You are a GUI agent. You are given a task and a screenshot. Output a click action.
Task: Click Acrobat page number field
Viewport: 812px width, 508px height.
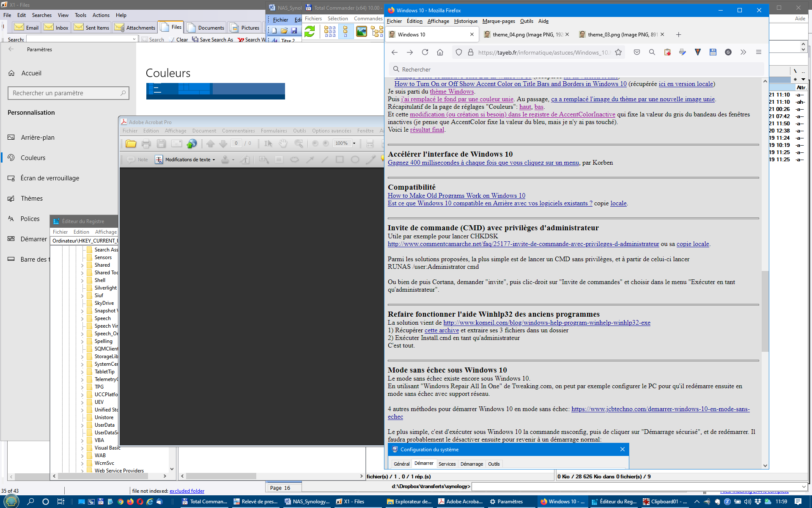tap(236, 144)
